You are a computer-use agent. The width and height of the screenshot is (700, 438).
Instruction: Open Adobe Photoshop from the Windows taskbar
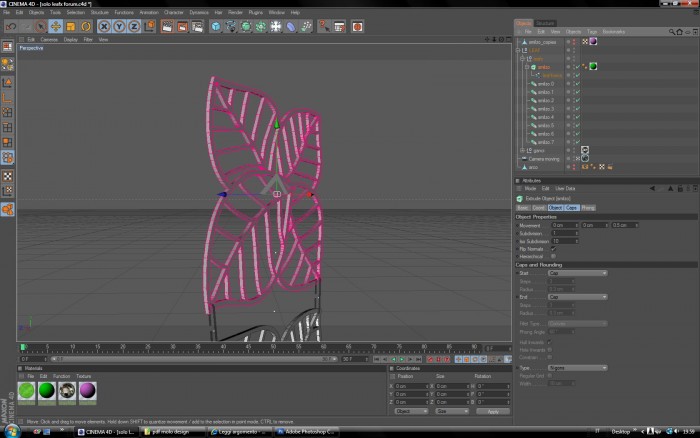tap(305, 432)
